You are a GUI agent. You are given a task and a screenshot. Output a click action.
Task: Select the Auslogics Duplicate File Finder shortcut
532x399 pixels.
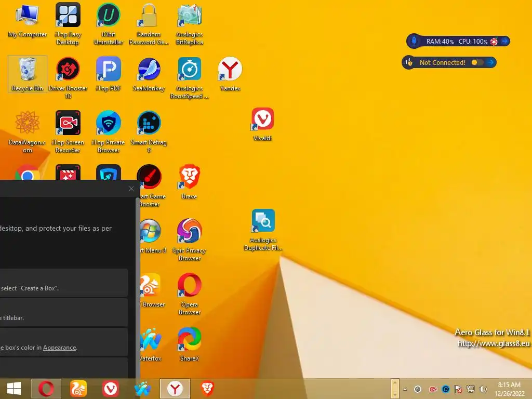(x=263, y=230)
